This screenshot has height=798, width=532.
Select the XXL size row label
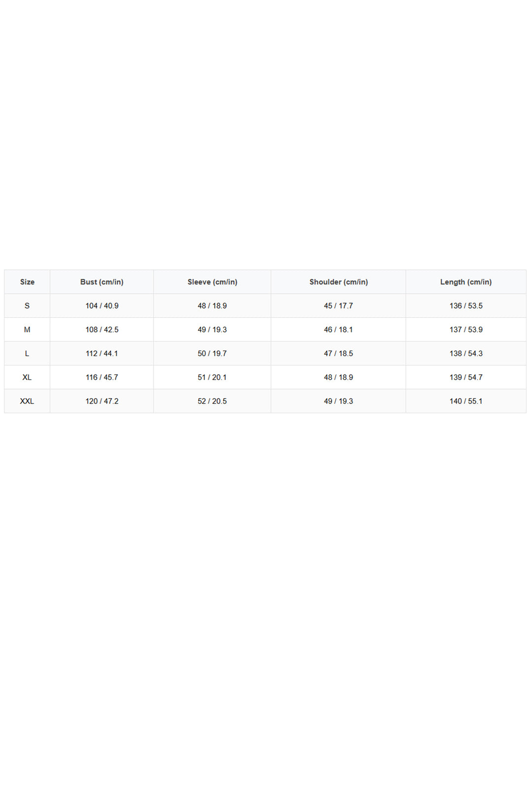pyautogui.click(x=27, y=401)
